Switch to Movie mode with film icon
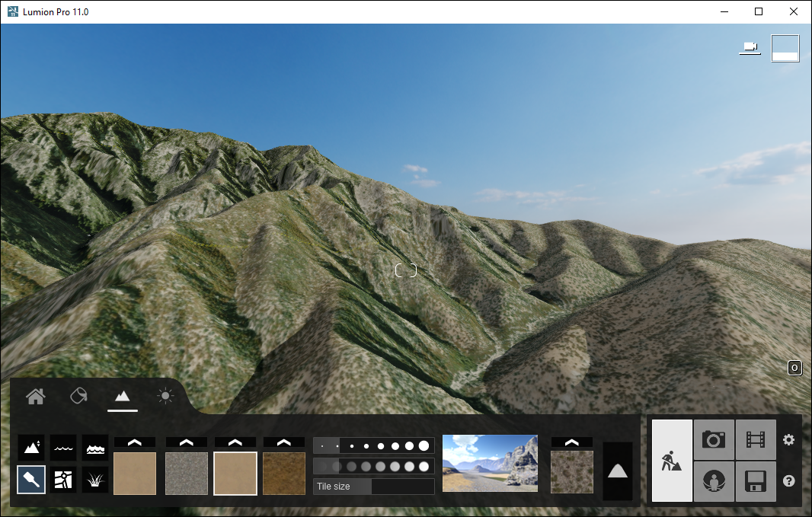The height and width of the screenshot is (517, 812). pyautogui.click(x=756, y=439)
